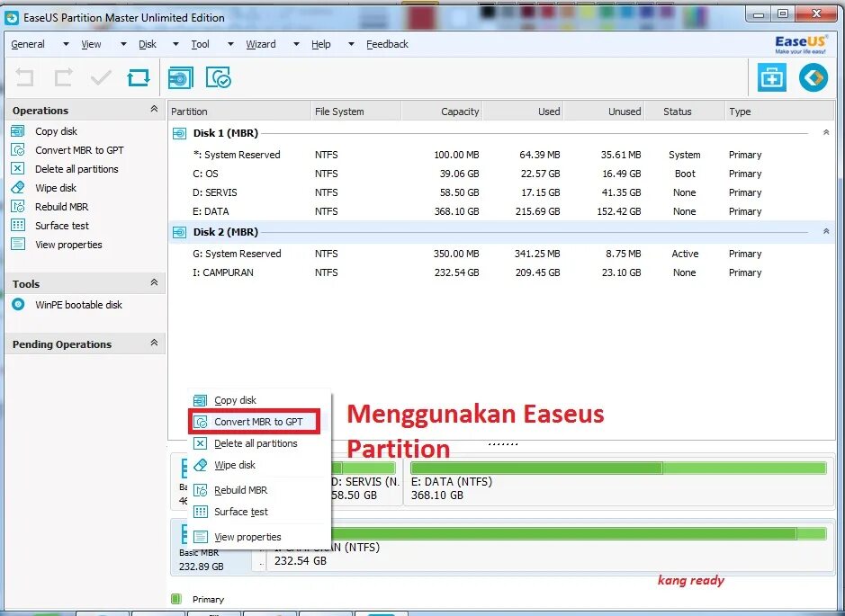Click the Undo toolbar icon
This screenshot has width=845, height=616.
pyautogui.click(x=24, y=78)
